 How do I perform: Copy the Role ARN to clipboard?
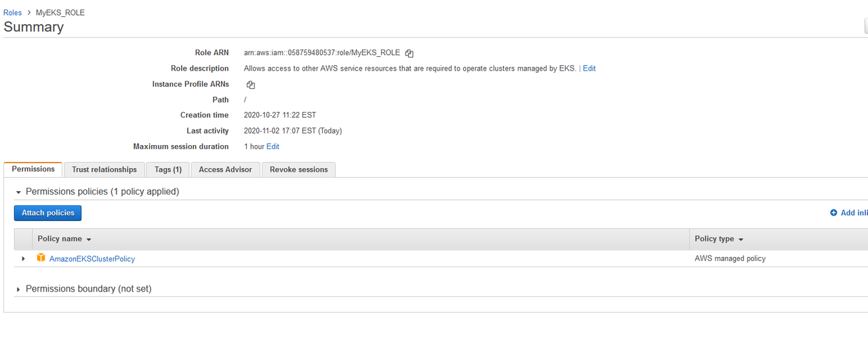[x=409, y=53]
